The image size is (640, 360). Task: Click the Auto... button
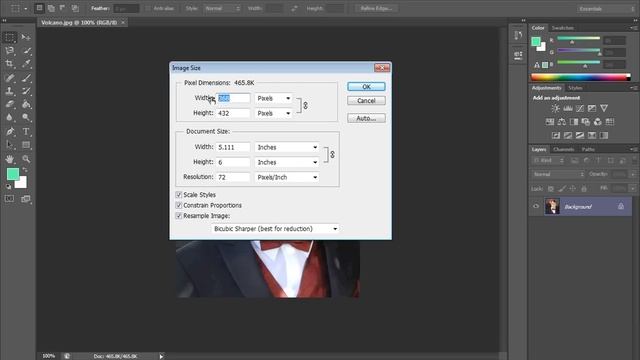tap(366, 118)
